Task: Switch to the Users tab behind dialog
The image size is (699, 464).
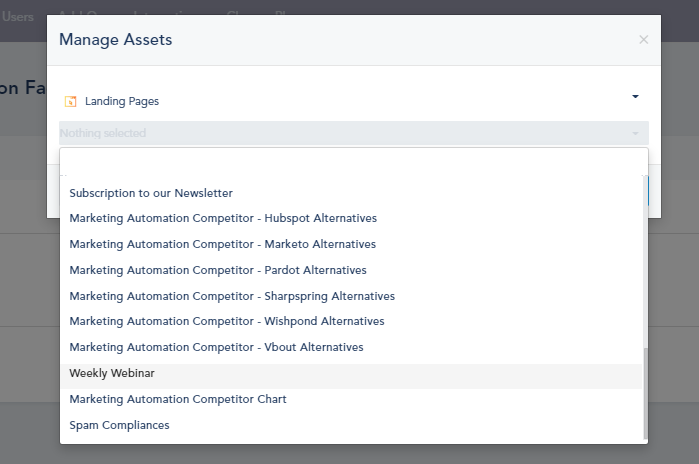Action: (18, 16)
